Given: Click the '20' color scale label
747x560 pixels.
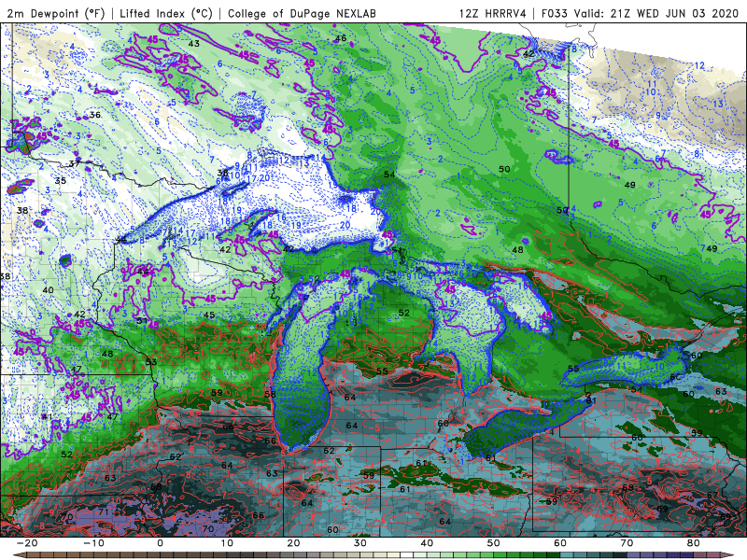Looking at the screenshot, I should [293, 543].
